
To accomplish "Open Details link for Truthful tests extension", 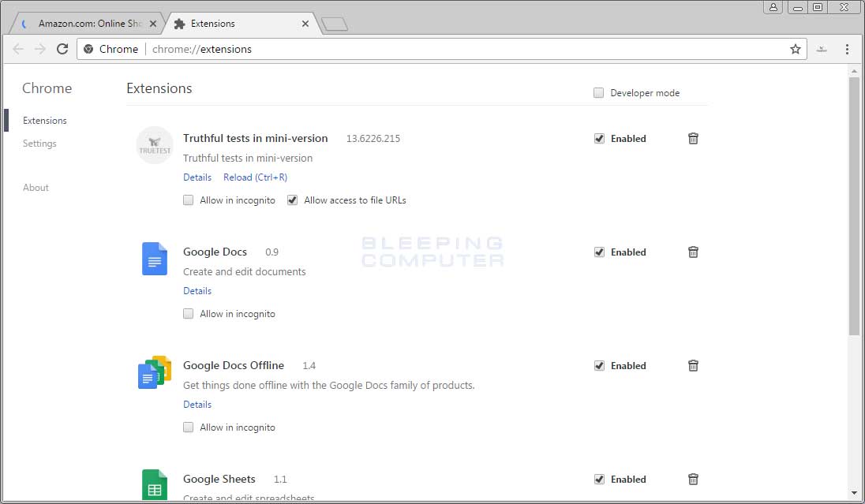I will (197, 177).
